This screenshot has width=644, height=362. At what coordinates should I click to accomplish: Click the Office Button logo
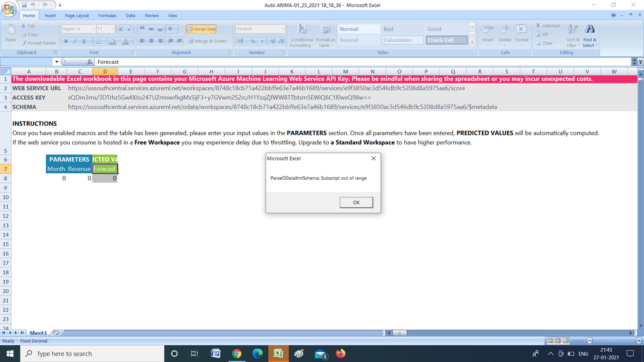[8, 9]
